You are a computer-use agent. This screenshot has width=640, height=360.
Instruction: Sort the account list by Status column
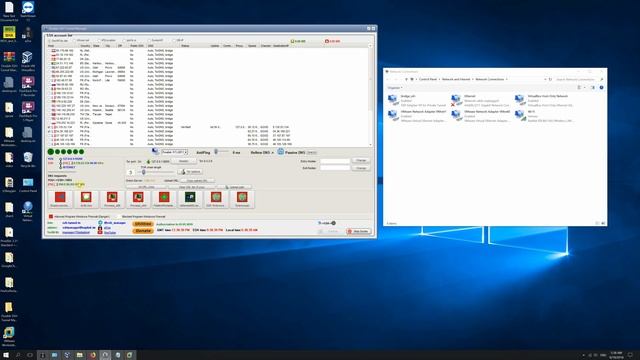(x=185, y=46)
